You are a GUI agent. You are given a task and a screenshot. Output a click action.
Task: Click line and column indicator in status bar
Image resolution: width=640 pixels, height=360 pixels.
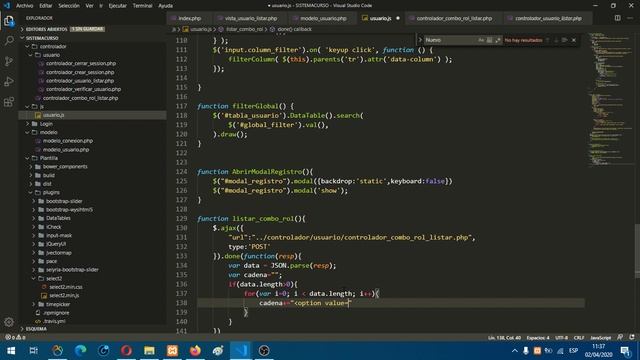point(504,338)
